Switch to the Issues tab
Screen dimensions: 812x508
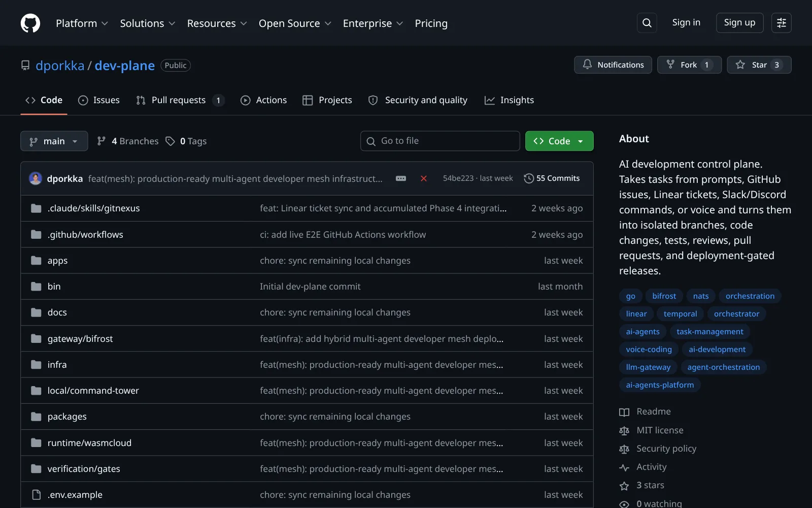click(x=99, y=100)
